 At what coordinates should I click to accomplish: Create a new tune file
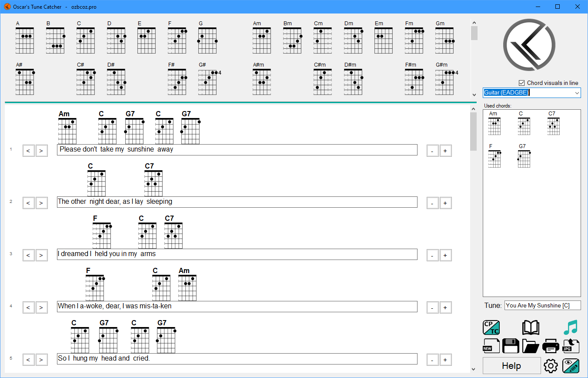click(491, 346)
